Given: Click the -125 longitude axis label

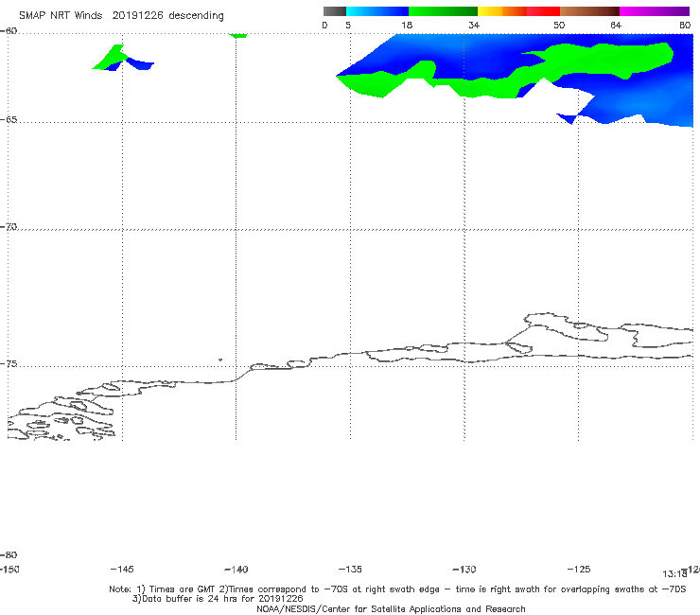Looking at the screenshot, I should [579, 569].
